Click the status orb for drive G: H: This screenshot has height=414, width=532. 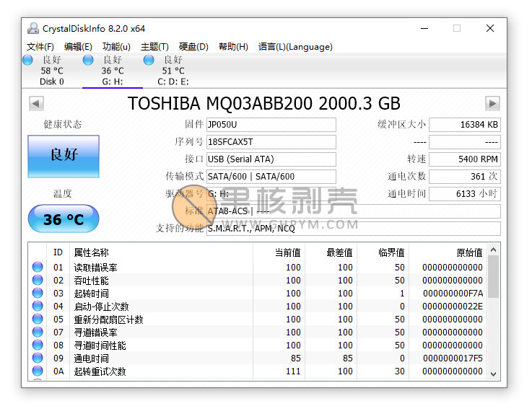[x=88, y=60]
